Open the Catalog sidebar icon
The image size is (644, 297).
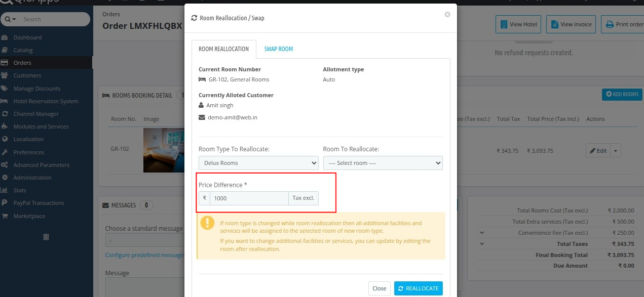click(5, 50)
